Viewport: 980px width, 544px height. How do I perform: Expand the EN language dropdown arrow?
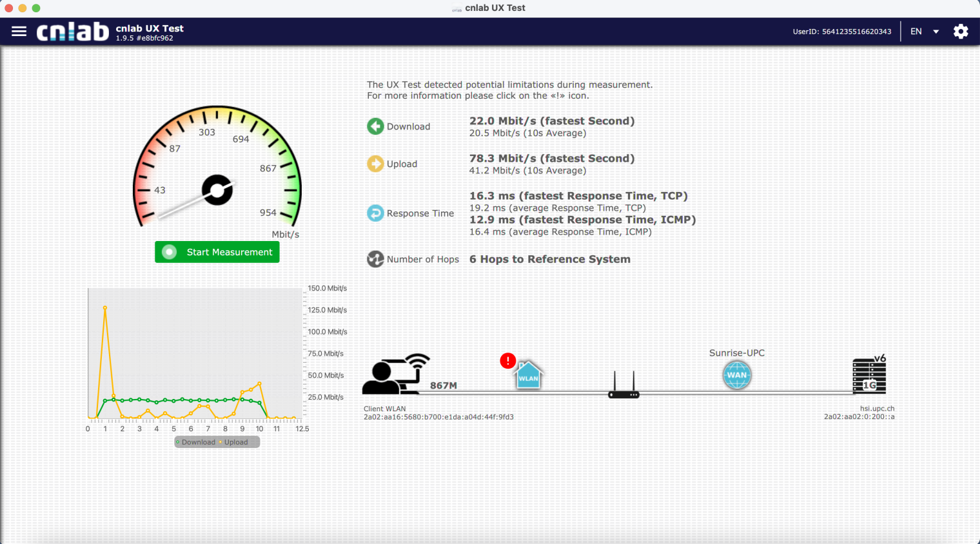tap(936, 32)
